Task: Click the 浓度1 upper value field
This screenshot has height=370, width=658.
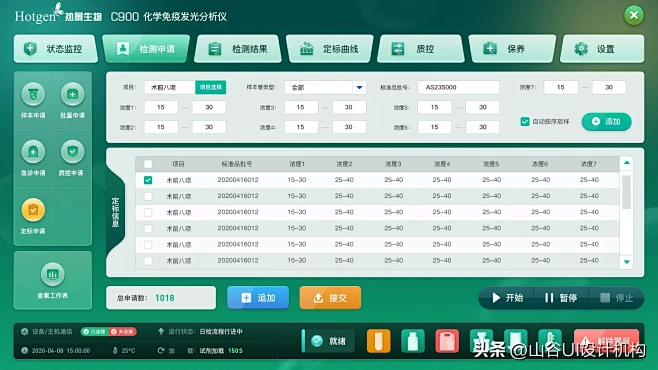Action: tap(209, 107)
